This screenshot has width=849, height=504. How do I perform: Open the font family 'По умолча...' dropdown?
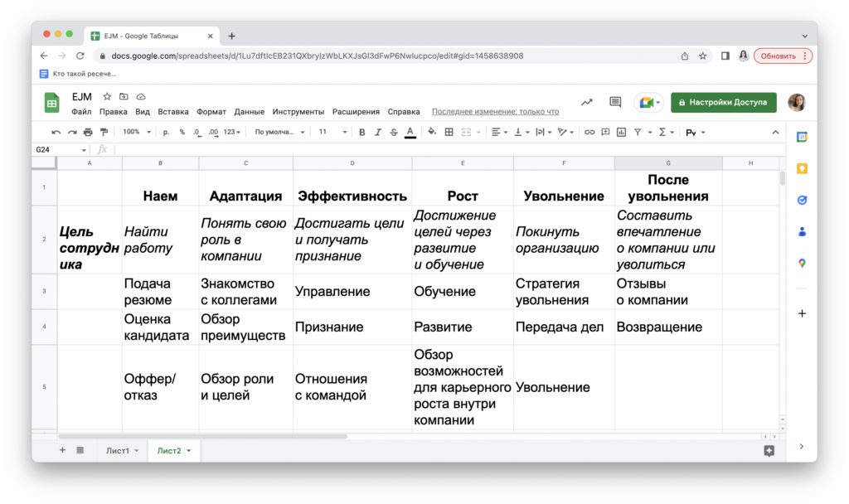[x=279, y=132]
